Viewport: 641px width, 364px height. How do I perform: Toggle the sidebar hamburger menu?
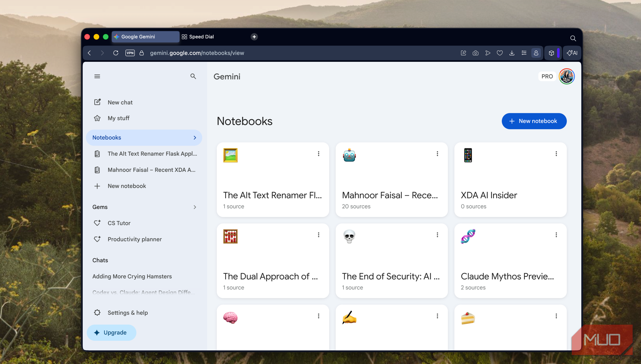click(97, 76)
